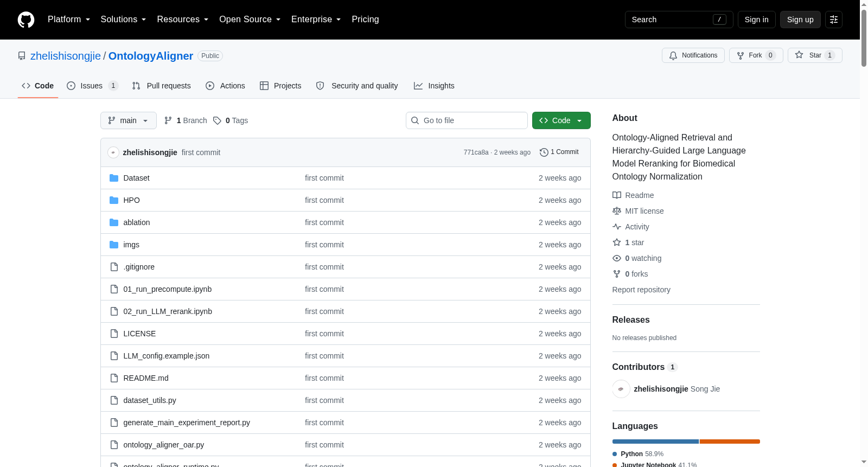Click the Sign in button
The height and width of the screenshot is (467, 868).
coord(756,20)
